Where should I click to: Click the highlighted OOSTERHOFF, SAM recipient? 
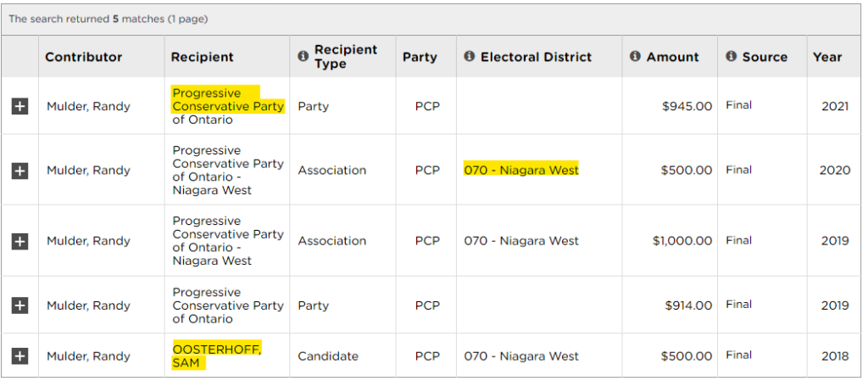pos(217,356)
